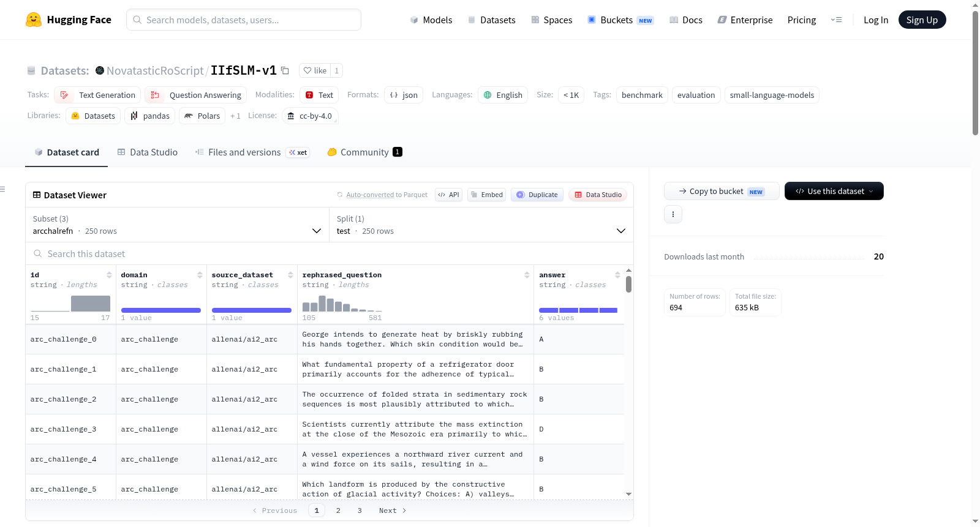Switch to Files and versions tab
This screenshot has width=980, height=527.
click(252, 152)
